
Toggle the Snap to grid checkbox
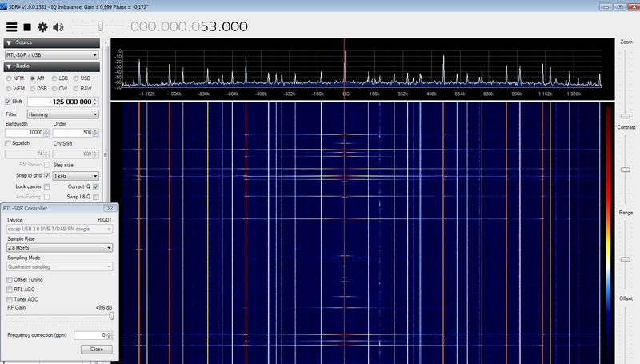47,175
